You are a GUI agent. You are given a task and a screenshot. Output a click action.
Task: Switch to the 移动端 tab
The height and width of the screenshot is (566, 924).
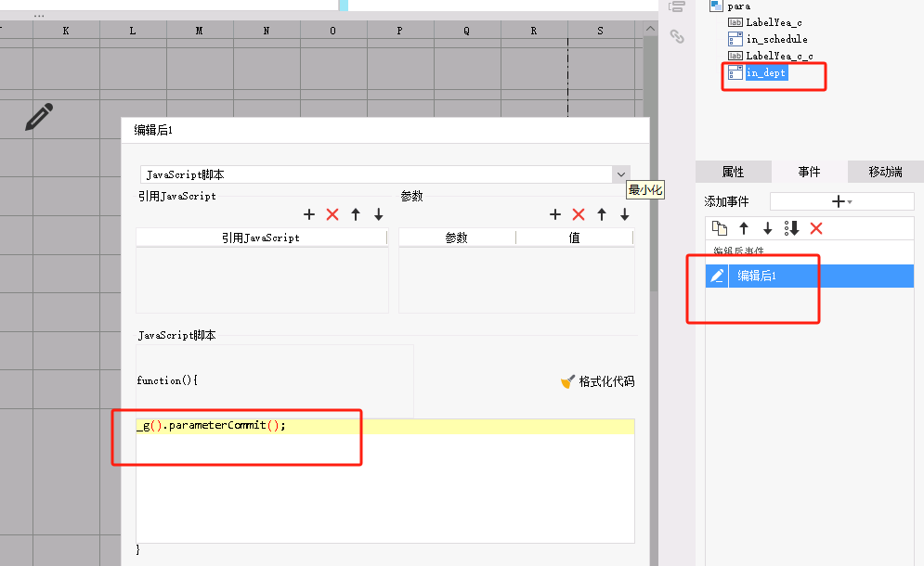pos(885,172)
